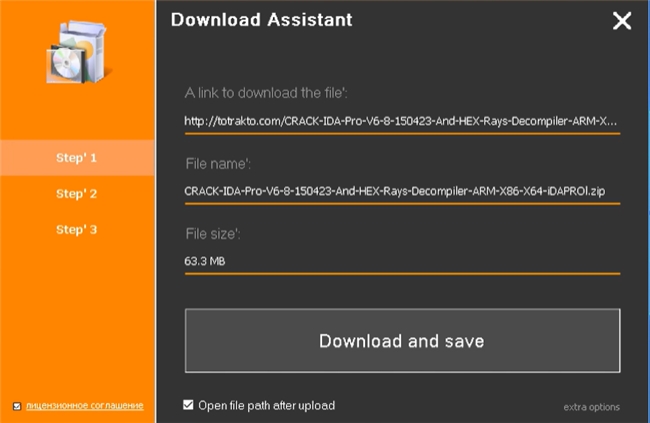This screenshot has height=423, width=650.
Task: Click the Download Assistant title text
Action: coord(261,19)
